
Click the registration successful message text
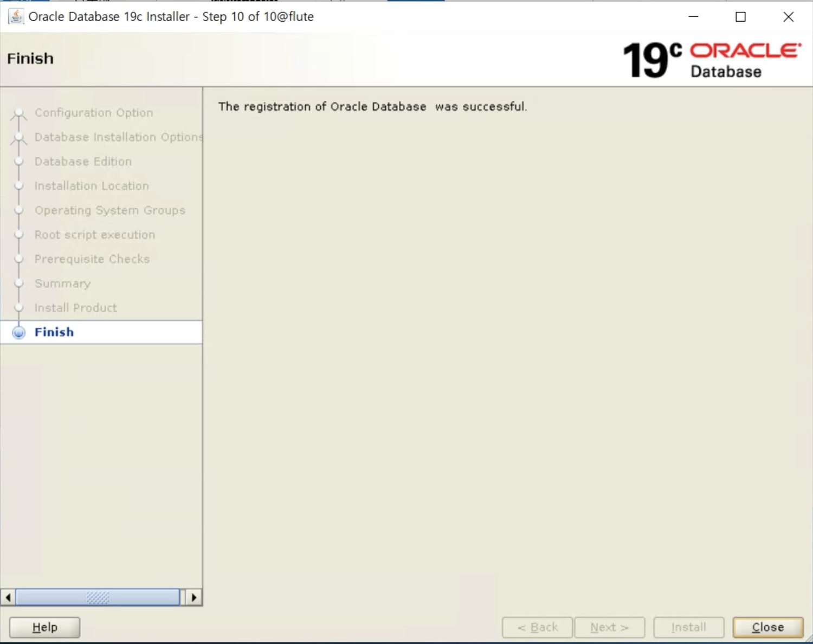372,107
